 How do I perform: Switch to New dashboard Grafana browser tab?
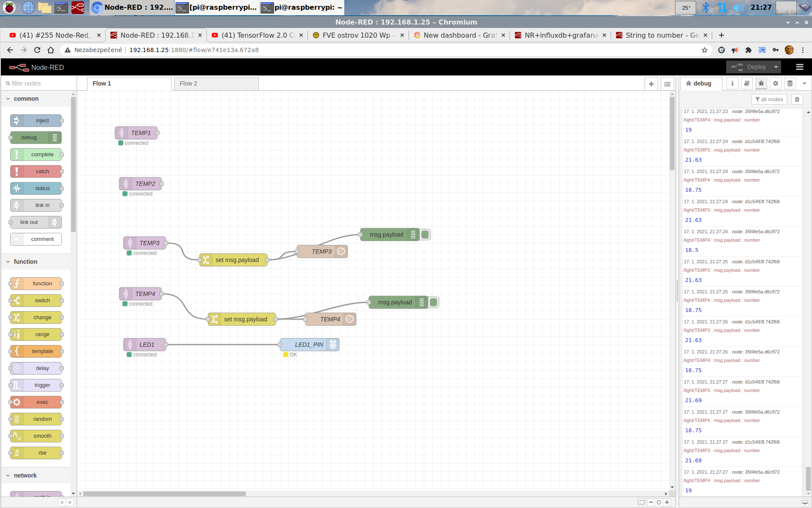tap(459, 35)
